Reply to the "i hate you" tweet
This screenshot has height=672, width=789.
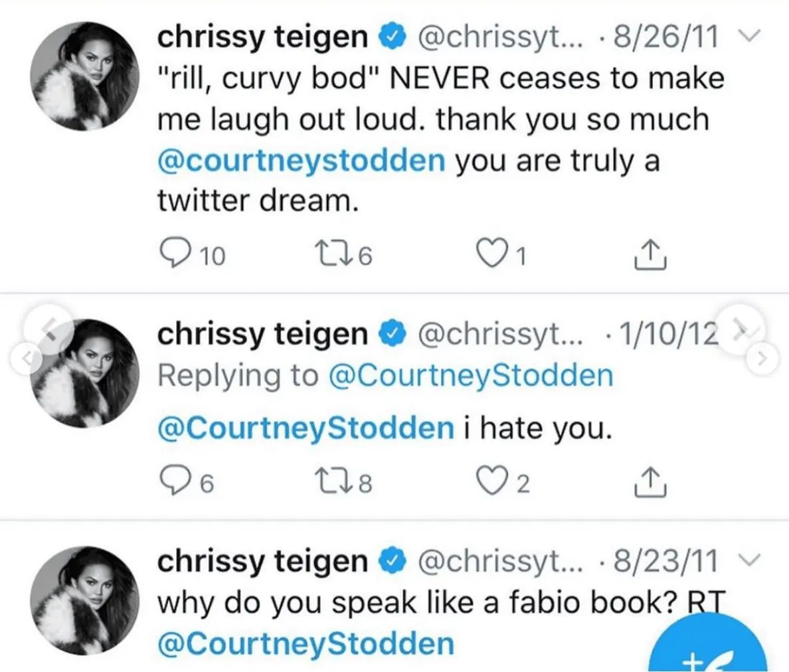pyautogui.click(x=176, y=482)
